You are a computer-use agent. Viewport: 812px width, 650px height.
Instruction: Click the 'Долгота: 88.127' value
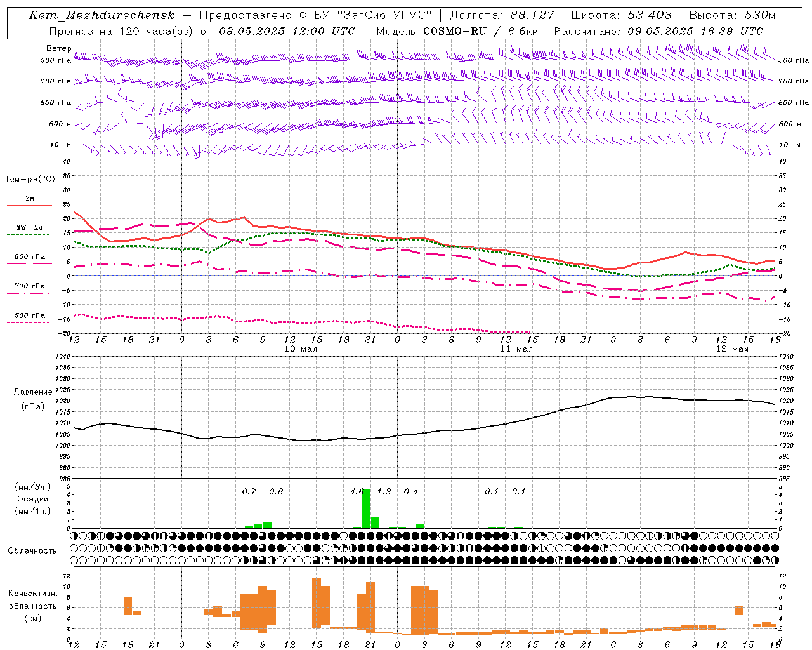point(502,15)
